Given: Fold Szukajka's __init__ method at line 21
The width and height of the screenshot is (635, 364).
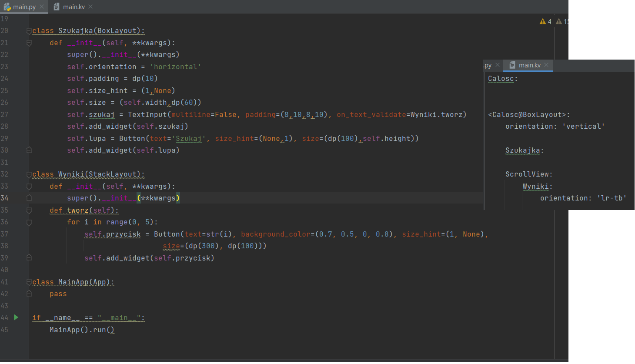Looking at the screenshot, I should pos(29,43).
